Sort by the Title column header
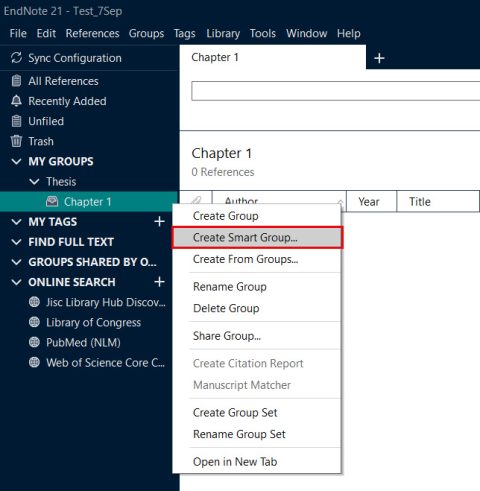 point(438,201)
